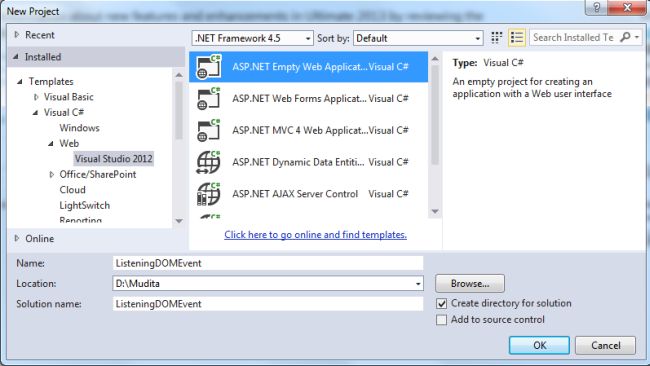Viewport: 650px width, 366px height.
Task: Select ASP.NET Web Forms Application row text
Action: (299, 99)
